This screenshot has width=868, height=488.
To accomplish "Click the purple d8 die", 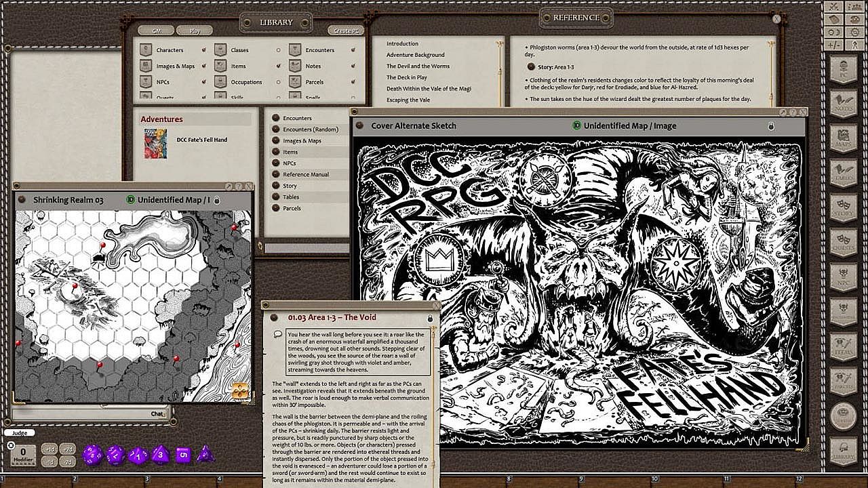I will pyautogui.click(x=161, y=454).
